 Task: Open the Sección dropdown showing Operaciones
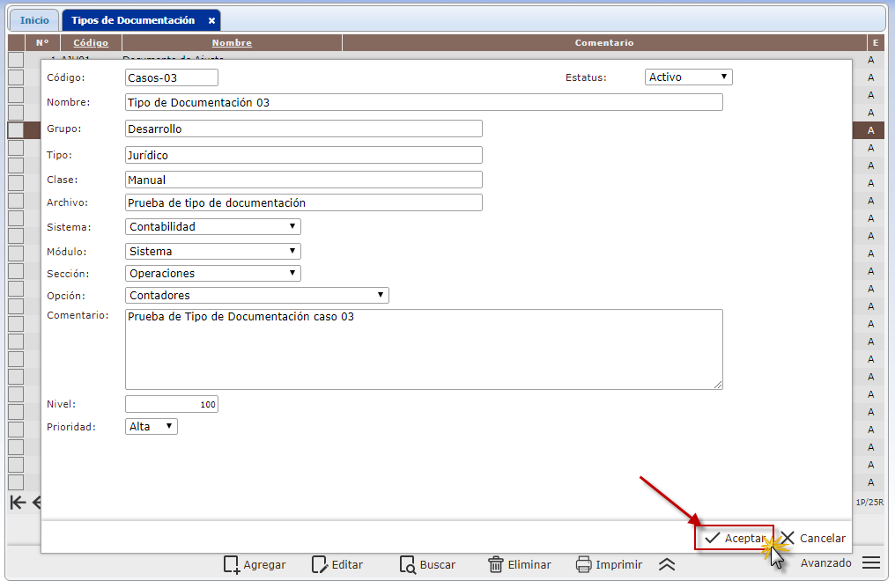pos(213,273)
